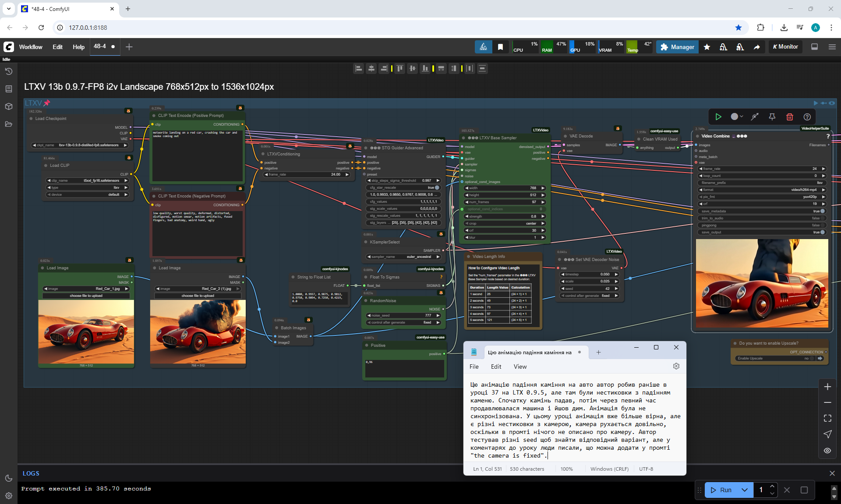The width and height of the screenshot is (841, 504).
Task: Open the queue history sidebar icon
Action: click(8, 71)
